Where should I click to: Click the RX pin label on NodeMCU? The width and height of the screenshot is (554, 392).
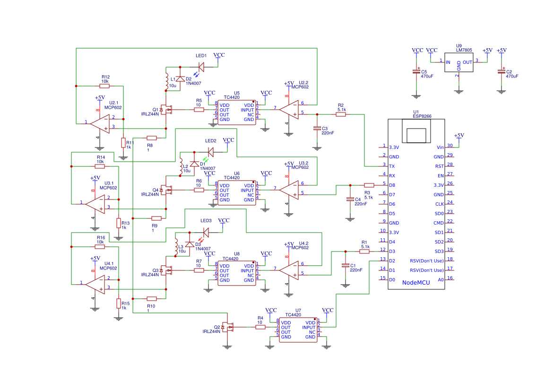392,176
